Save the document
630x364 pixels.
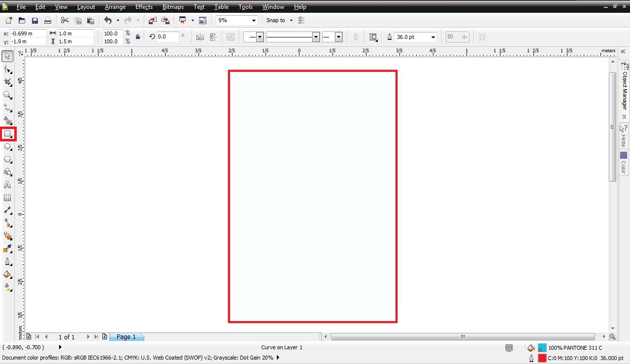tap(35, 20)
